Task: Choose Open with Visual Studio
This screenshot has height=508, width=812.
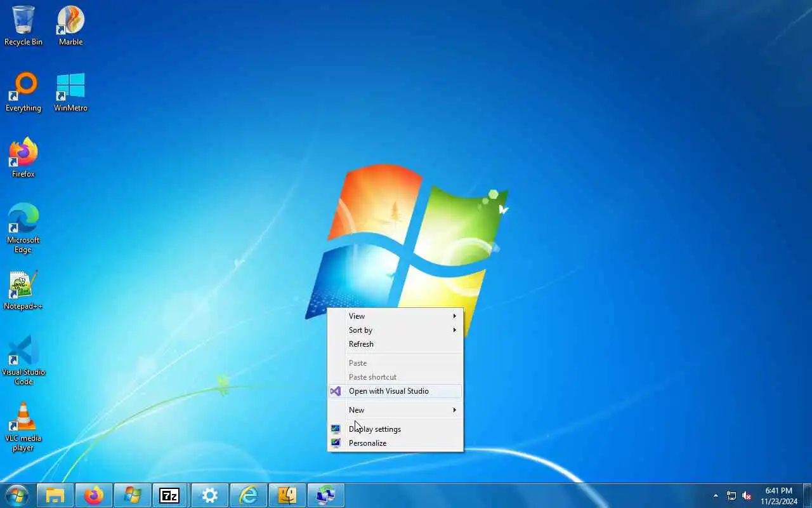Action: point(395,391)
